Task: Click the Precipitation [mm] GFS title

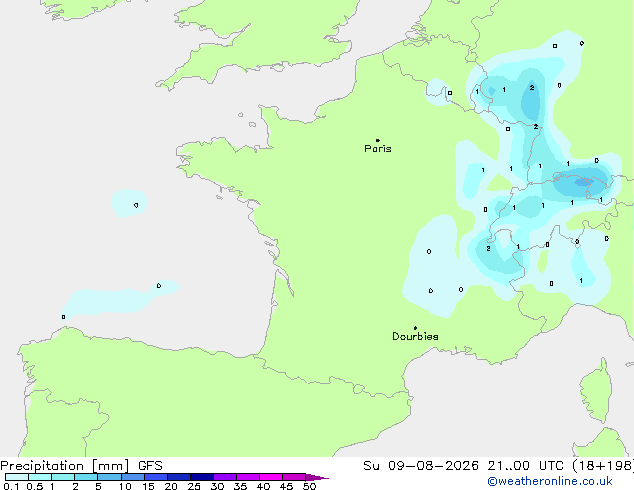Action: click(81, 466)
